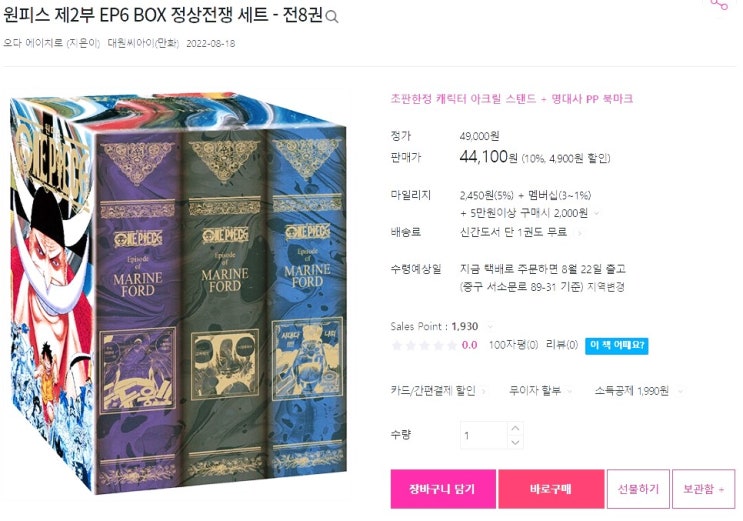Click the 바로구매 buy-now button

click(x=551, y=489)
